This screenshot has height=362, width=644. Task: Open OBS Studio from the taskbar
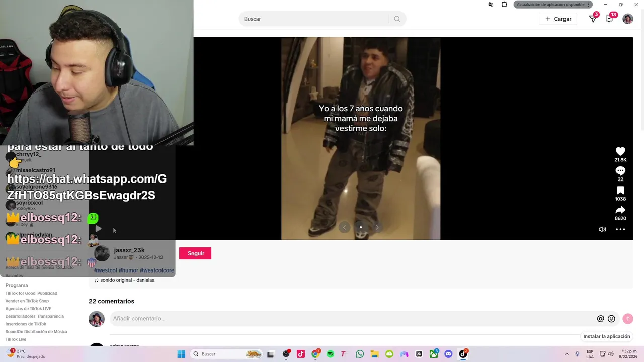[286, 354]
